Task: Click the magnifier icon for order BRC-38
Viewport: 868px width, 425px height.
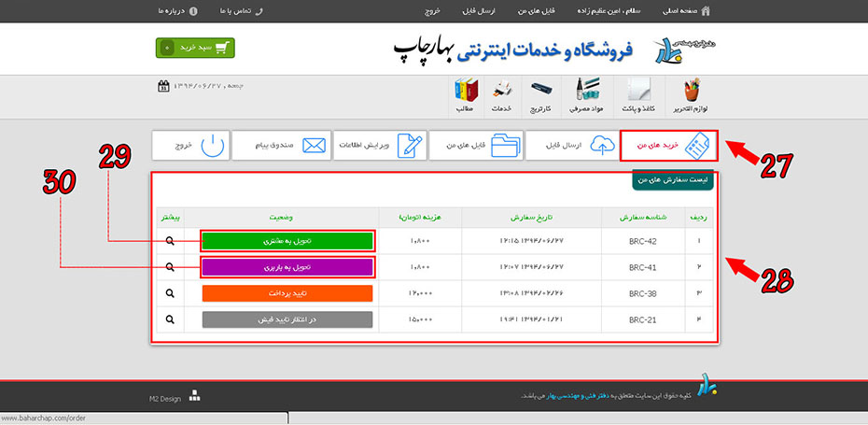Action: coord(170,293)
